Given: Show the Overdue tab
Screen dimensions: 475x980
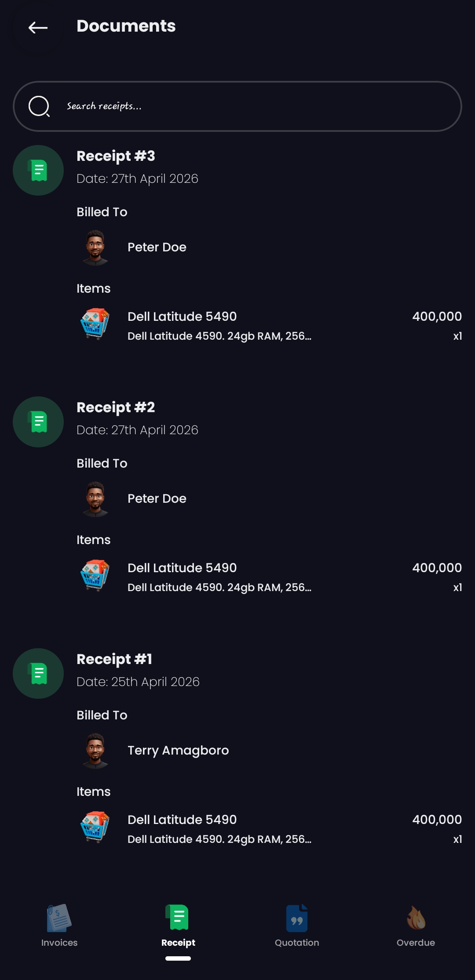Looking at the screenshot, I should pyautogui.click(x=416, y=926).
